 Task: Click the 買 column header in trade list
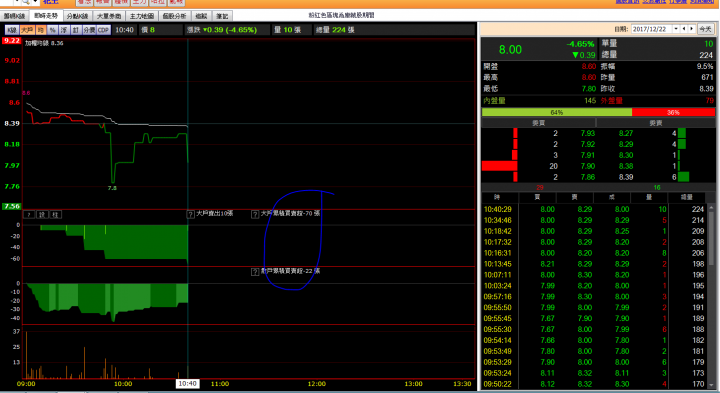pos(537,197)
